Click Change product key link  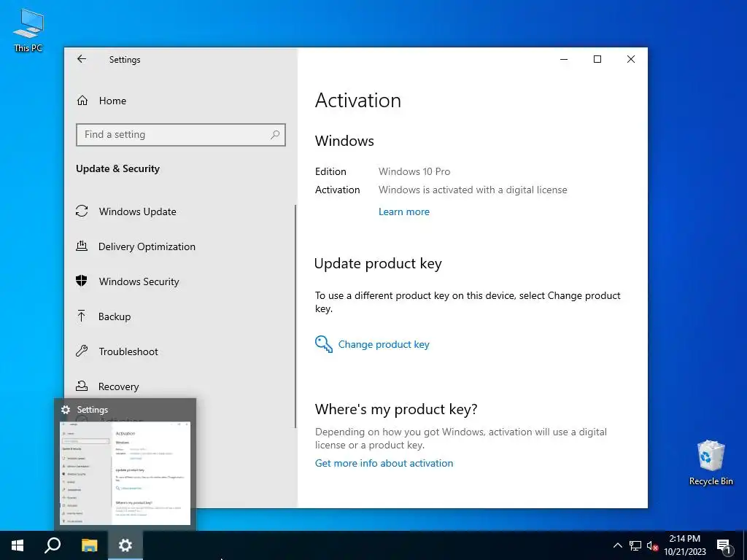pyautogui.click(x=384, y=344)
